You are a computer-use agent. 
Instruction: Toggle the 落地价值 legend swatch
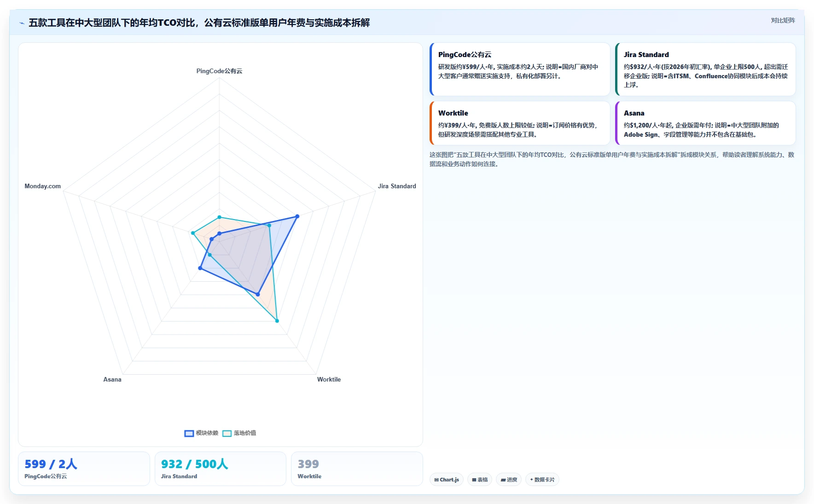[227, 433]
